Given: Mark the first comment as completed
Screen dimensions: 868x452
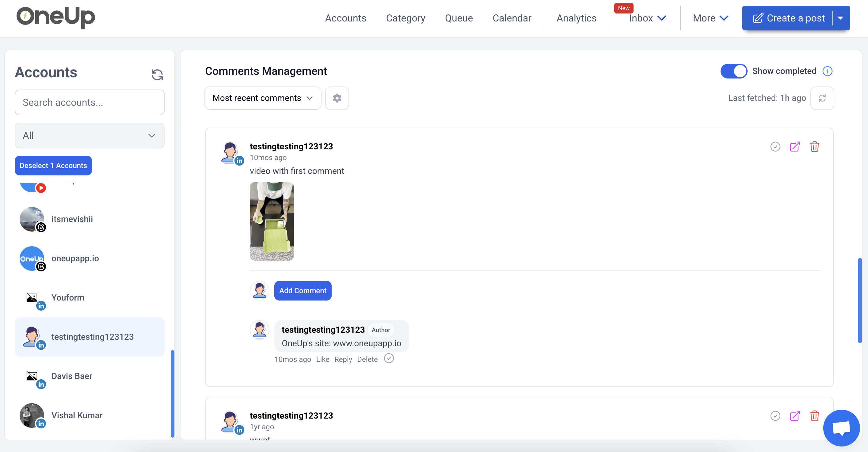Looking at the screenshot, I should (775, 147).
